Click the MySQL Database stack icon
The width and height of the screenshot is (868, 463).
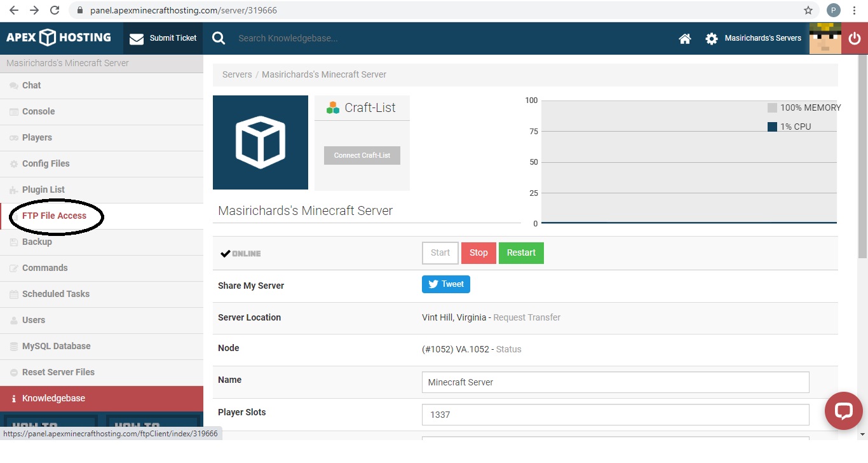click(x=14, y=347)
